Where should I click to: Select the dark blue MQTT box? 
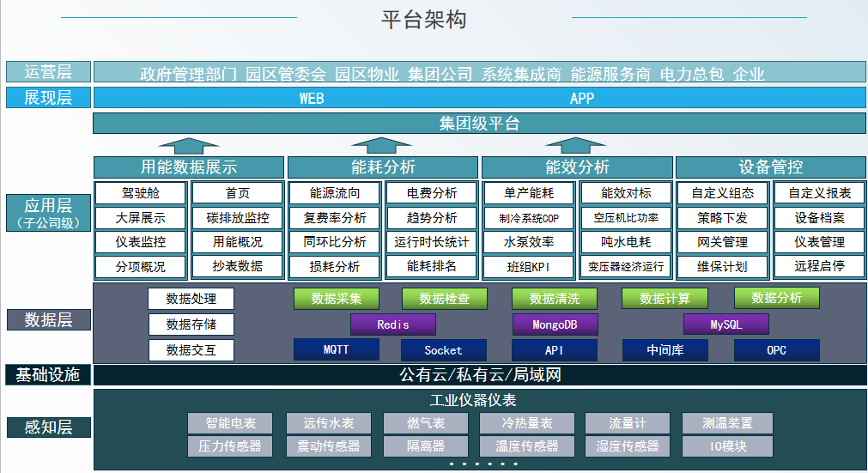pyautogui.click(x=336, y=349)
